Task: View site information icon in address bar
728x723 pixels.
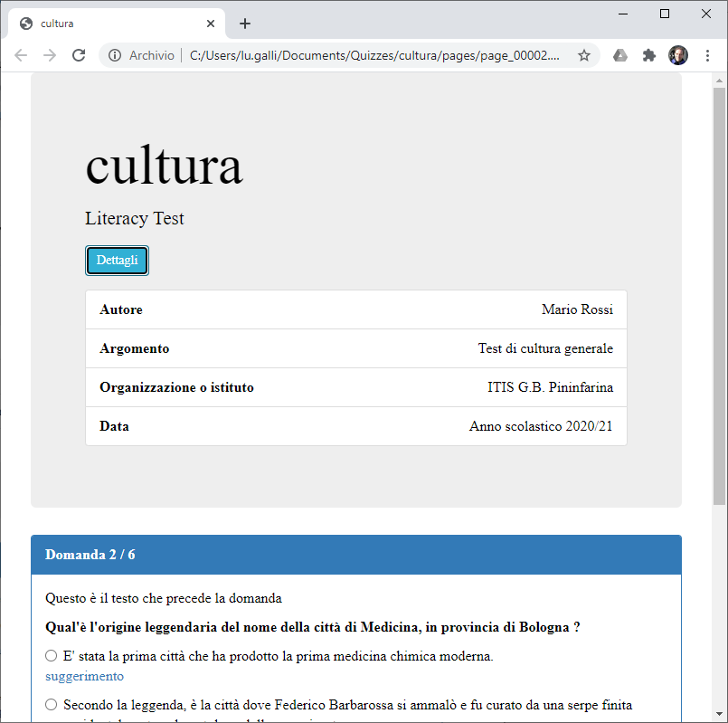Action: tap(115, 56)
